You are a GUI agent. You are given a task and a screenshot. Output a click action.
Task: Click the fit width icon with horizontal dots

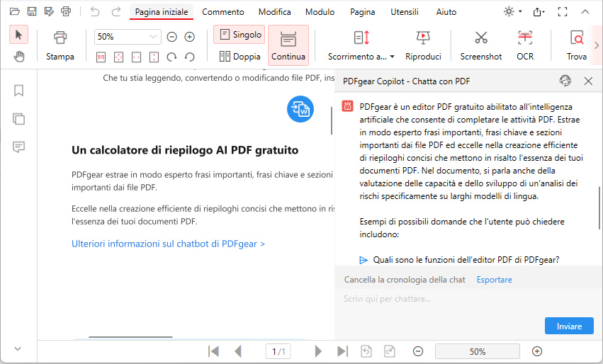click(x=136, y=57)
